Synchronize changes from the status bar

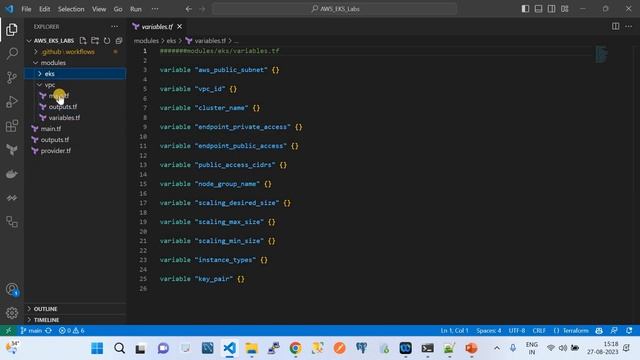click(48, 331)
